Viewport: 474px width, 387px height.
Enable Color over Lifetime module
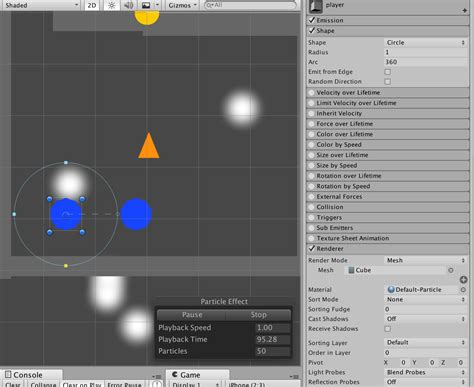click(312, 134)
